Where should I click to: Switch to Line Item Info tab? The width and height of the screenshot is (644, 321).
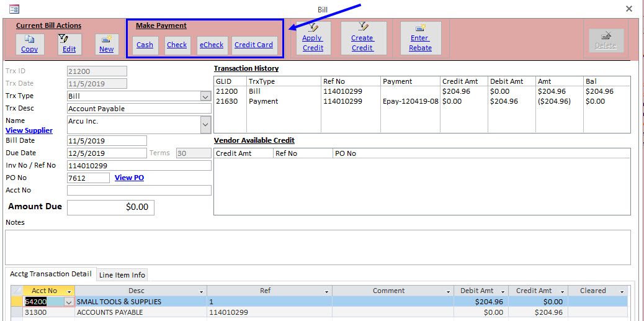[x=122, y=275]
